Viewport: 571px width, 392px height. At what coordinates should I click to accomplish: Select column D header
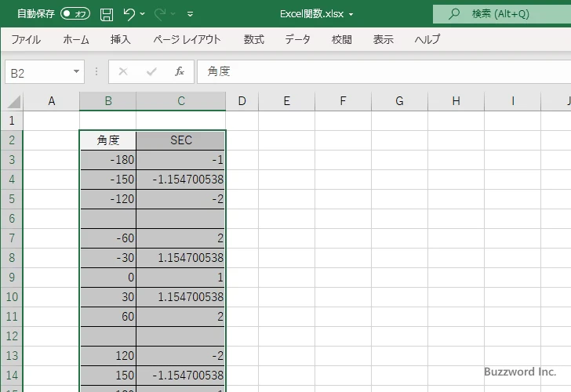(x=242, y=101)
